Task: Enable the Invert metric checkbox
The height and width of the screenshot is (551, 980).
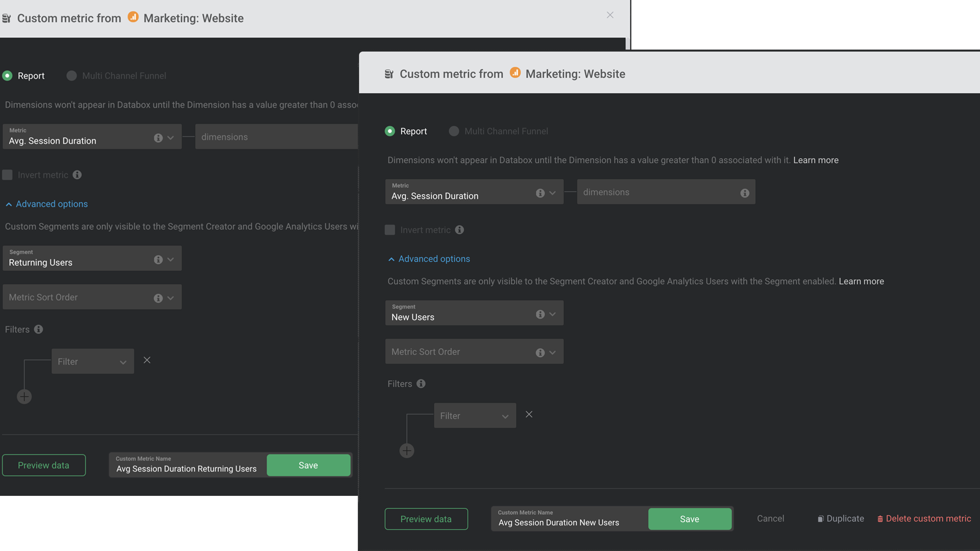Action: (x=389, y=230)
